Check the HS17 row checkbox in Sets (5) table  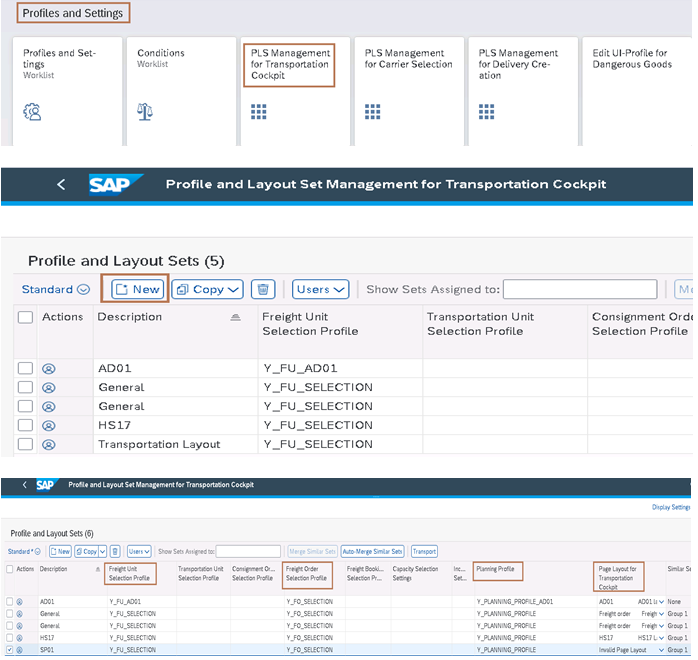[x=25, y=425]
